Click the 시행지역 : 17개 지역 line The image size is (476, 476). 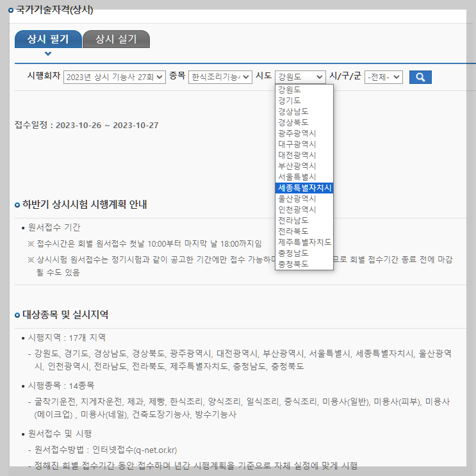point(67,338)
